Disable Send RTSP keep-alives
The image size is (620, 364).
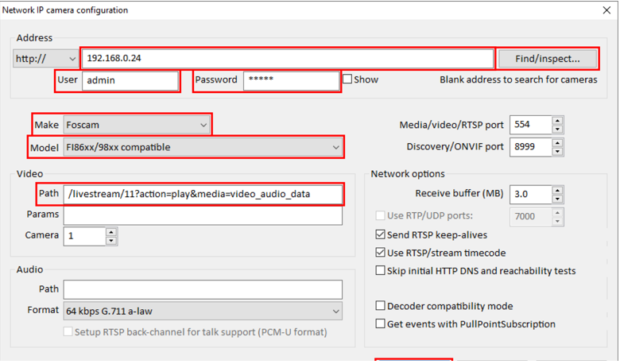pyautogui.click(x=381, y=235)
